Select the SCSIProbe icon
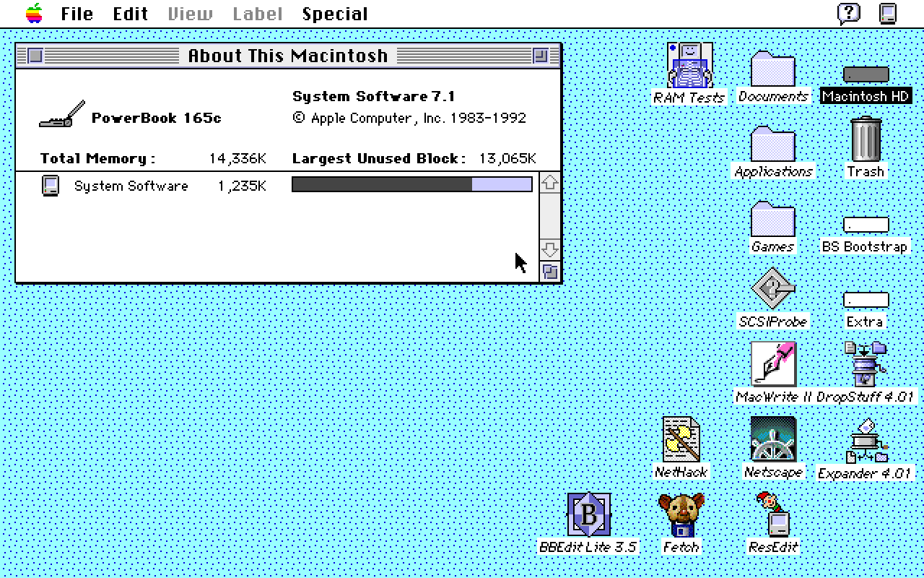The height and width of the screenshot is (578, 924). [x=772, y=288]
